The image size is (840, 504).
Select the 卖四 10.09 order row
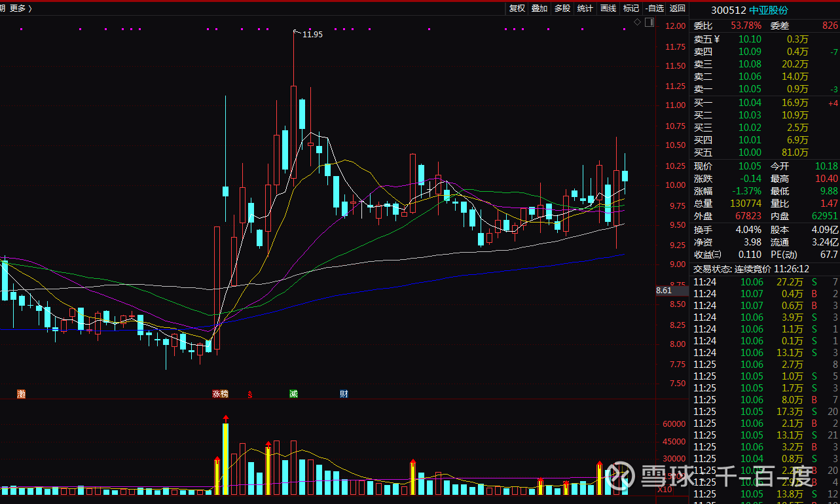[x=765, y=52]
